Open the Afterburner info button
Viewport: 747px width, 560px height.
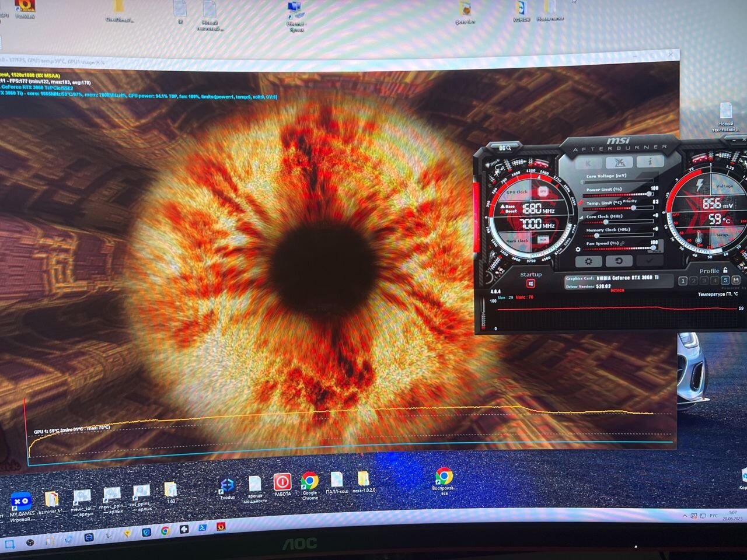650,162
